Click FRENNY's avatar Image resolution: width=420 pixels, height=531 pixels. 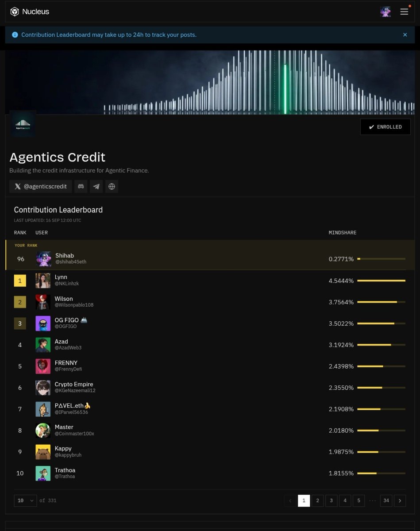[43, 366]
